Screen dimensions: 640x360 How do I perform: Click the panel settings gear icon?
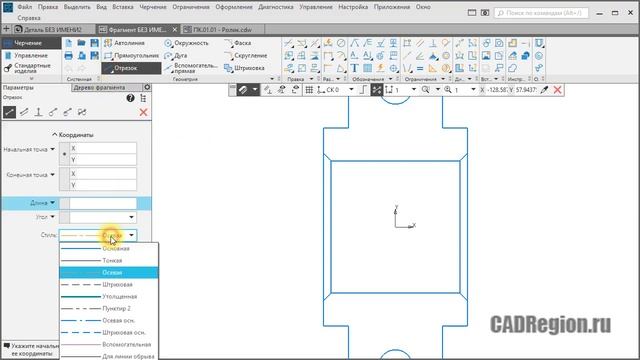147,87
